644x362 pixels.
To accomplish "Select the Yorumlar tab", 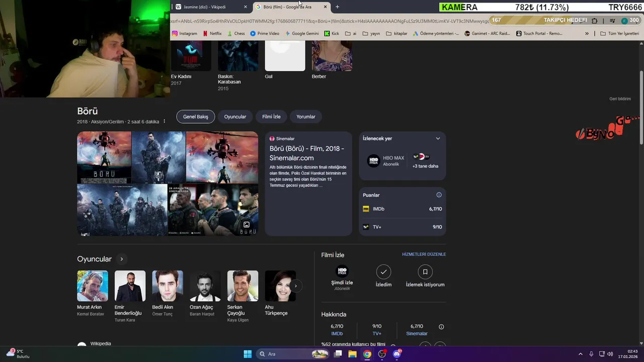I will click(306, 117).
